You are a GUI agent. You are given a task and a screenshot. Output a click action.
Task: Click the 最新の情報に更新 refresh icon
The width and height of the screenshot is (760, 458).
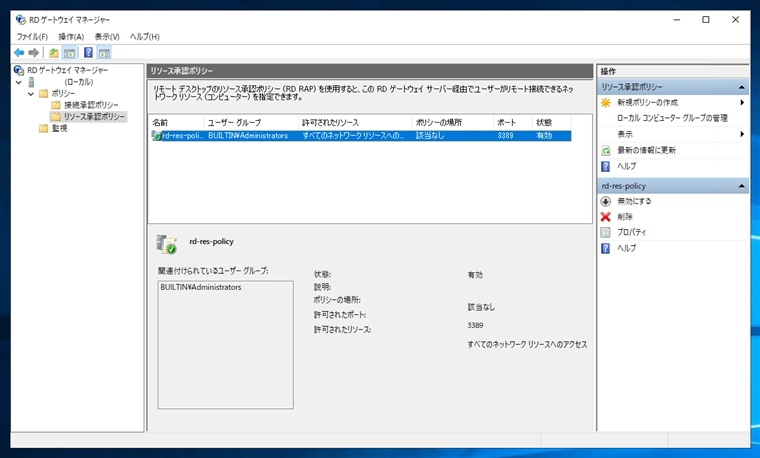pyautogui.click(x=606, y=151)
